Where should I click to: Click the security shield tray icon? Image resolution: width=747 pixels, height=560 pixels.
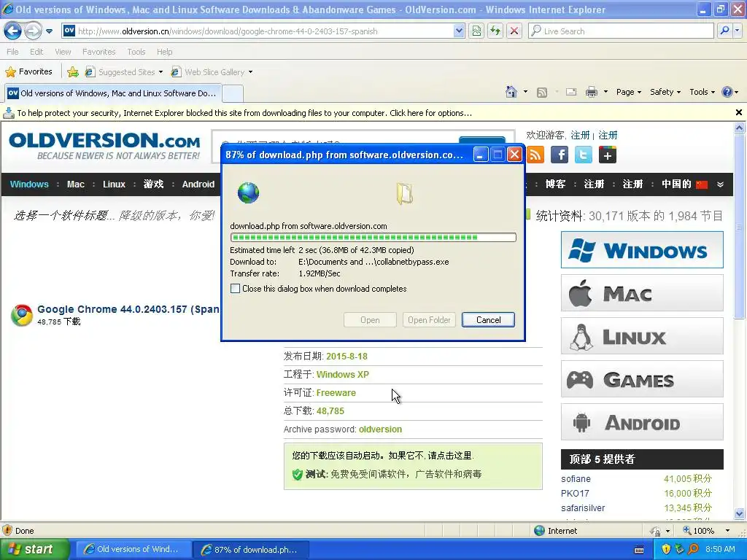point(665,549)
